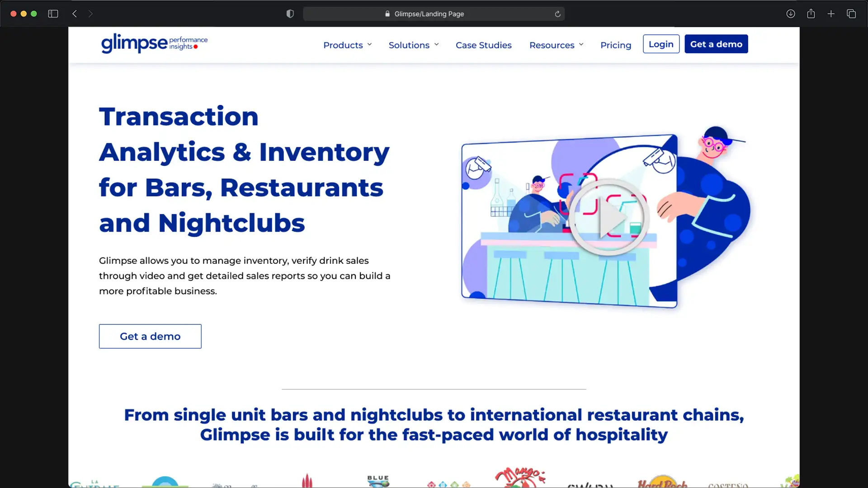Screen dimensions: 868x488
Task: Show tab overview icon
Action: (851, 14)
